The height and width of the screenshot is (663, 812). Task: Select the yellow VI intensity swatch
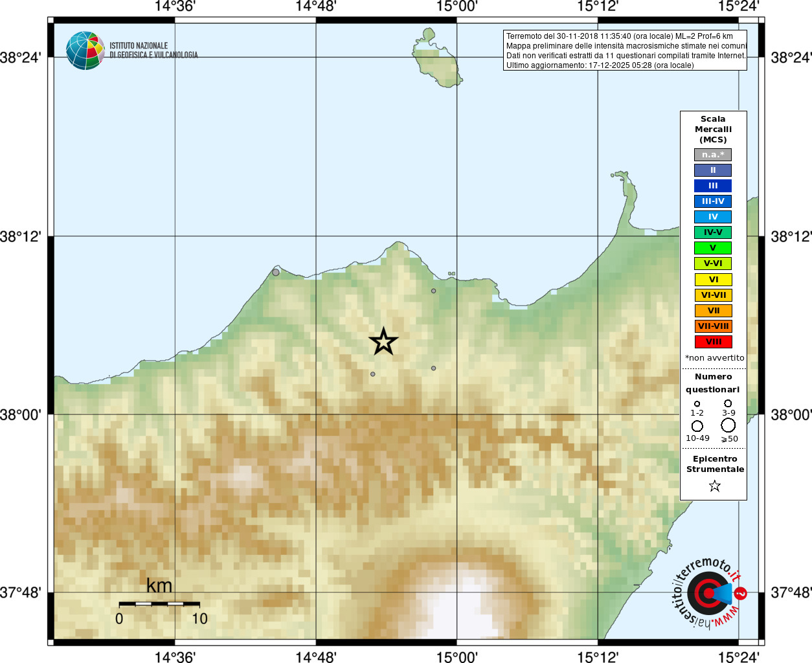tap(713, 280)
